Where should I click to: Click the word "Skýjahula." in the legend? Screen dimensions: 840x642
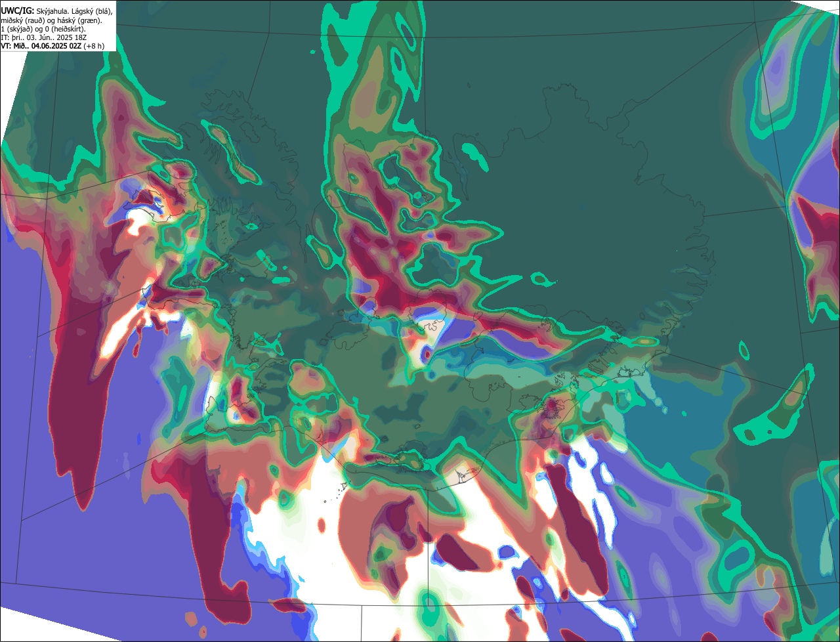tap(52, 12)
